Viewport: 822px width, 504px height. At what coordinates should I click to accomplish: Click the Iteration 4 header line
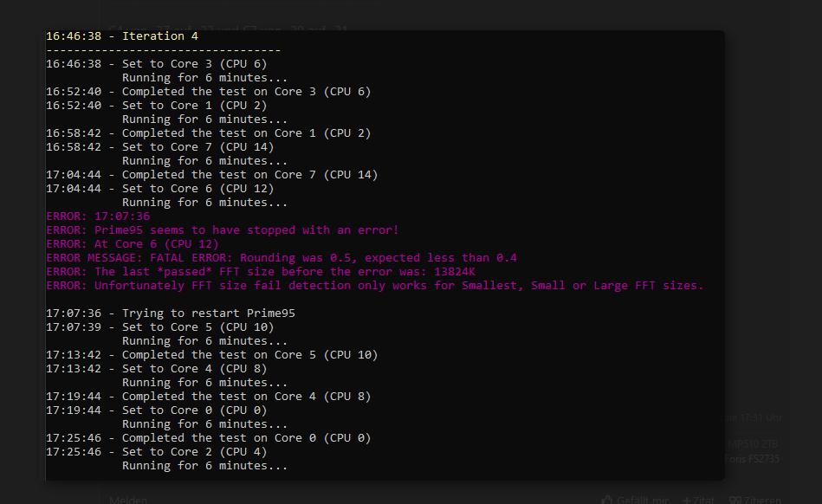[x=122, y=36]
